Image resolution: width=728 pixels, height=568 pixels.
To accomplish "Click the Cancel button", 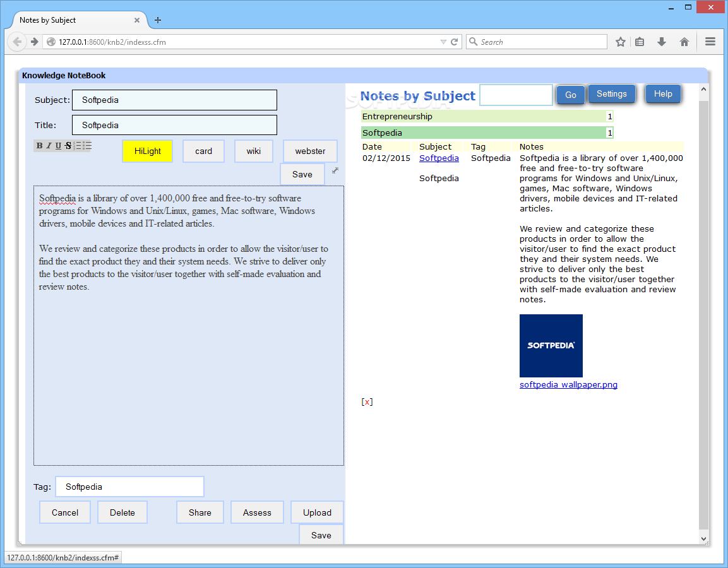I will coord(65,512).
